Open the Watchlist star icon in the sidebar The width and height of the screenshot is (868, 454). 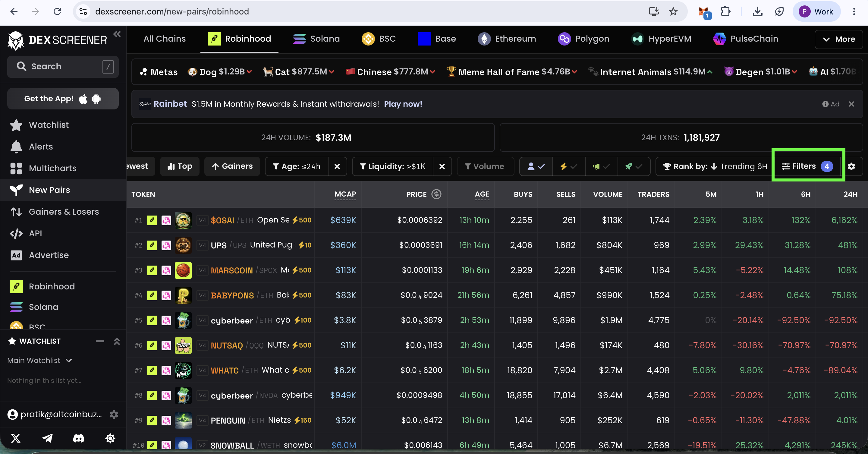16,125
